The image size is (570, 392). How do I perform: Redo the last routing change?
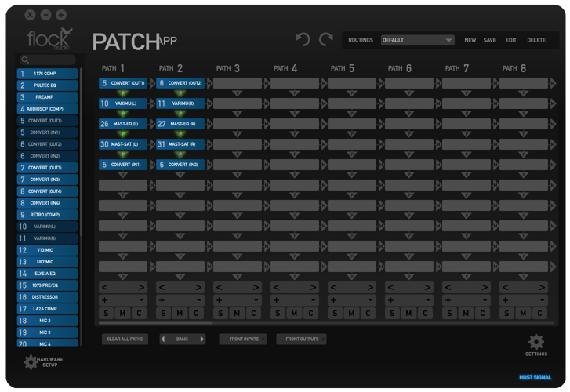[x=326, y=39]
